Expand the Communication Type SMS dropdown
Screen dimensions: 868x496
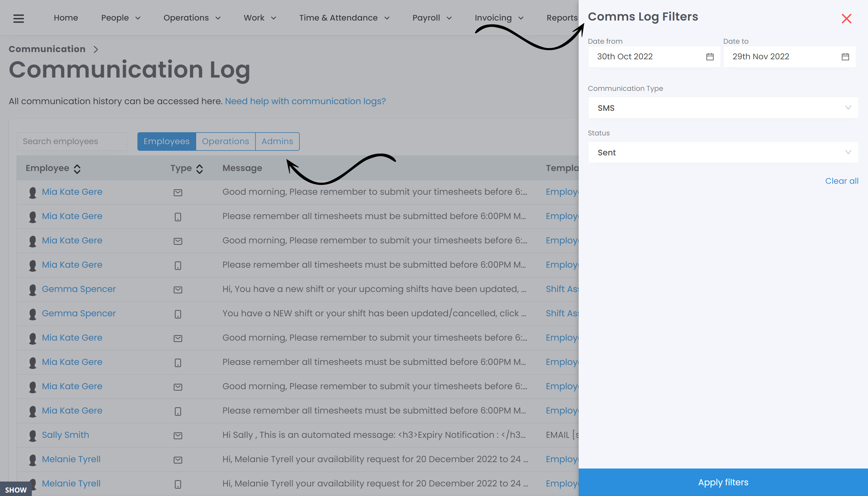(722, 108)
